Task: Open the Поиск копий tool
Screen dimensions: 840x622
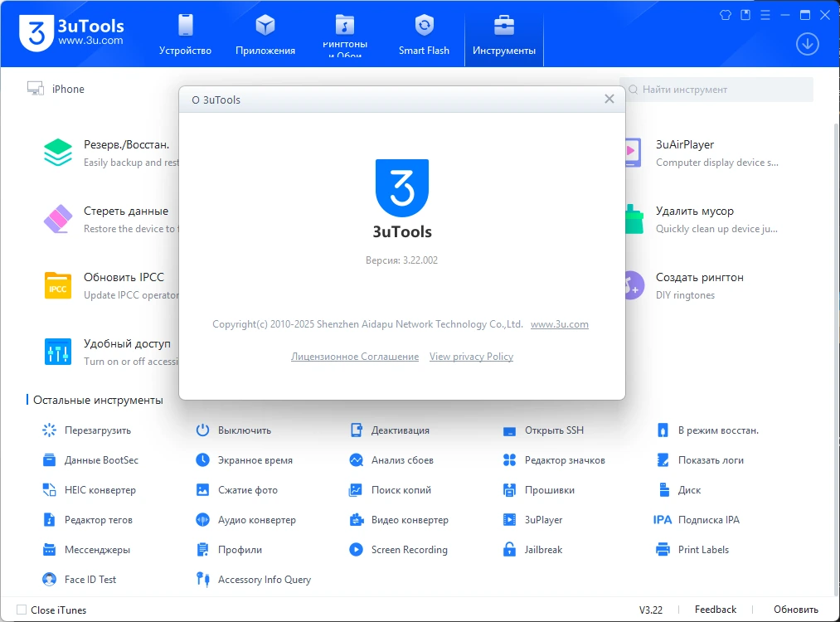Action: (x=391, y=489)
